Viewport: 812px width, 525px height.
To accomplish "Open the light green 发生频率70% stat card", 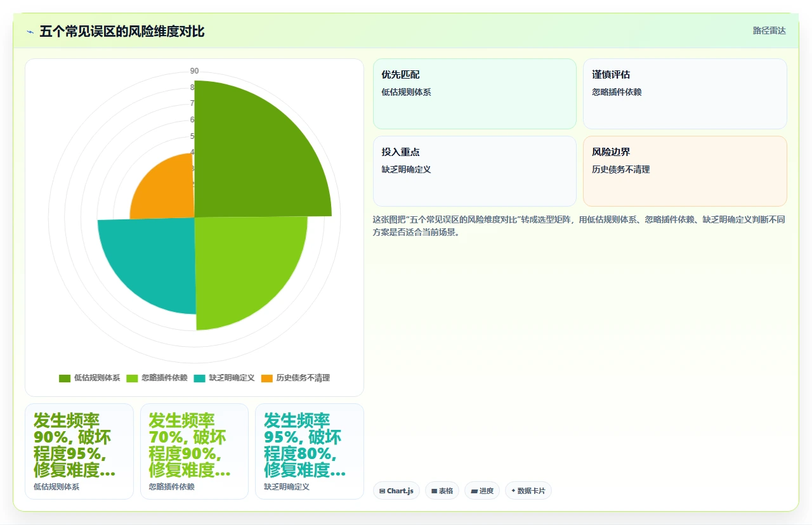I will point(194,451).
